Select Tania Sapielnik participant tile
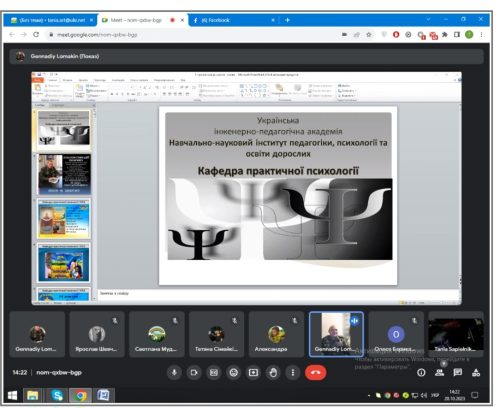Image resolution: width=500 pixels, height=408 pixels. pos(456,334)
